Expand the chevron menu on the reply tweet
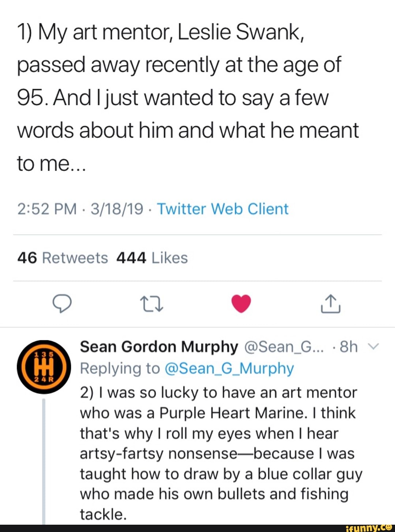 [x=375, y=347]
